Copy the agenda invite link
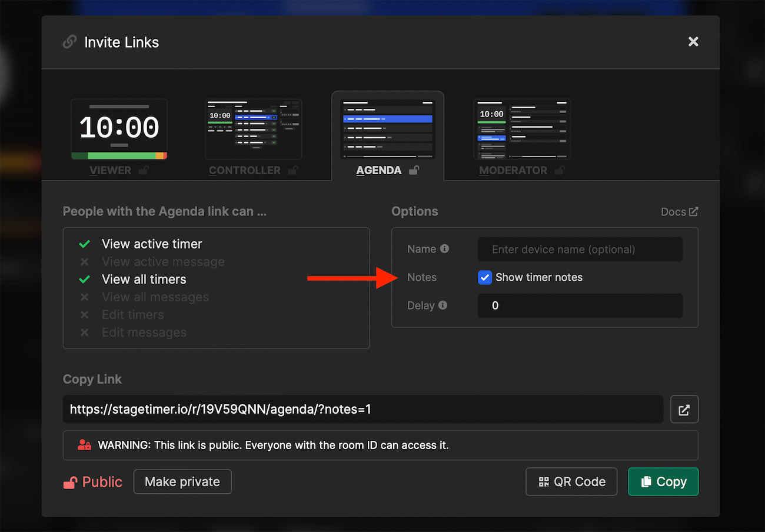Screen dimensions: 765x532 663,482
